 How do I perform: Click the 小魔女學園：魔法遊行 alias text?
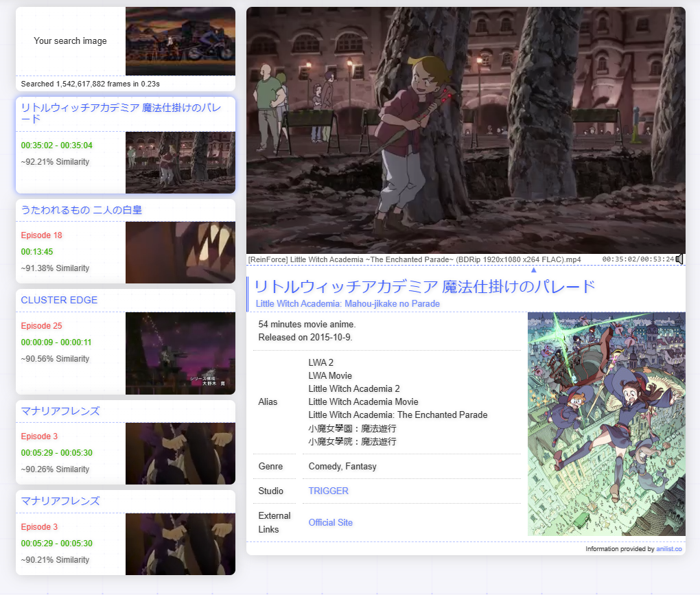(352, 428)
